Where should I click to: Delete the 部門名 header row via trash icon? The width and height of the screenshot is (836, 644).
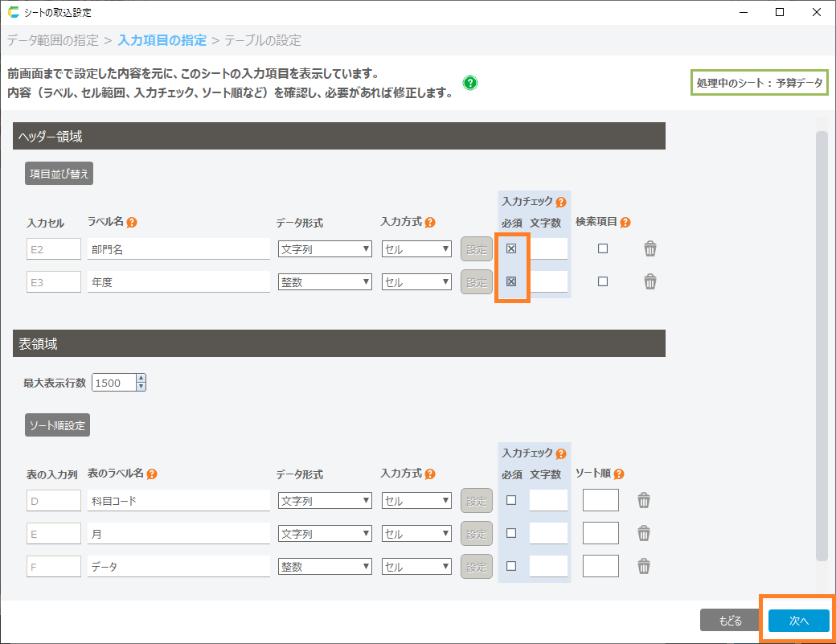click(x=650, y=249)
